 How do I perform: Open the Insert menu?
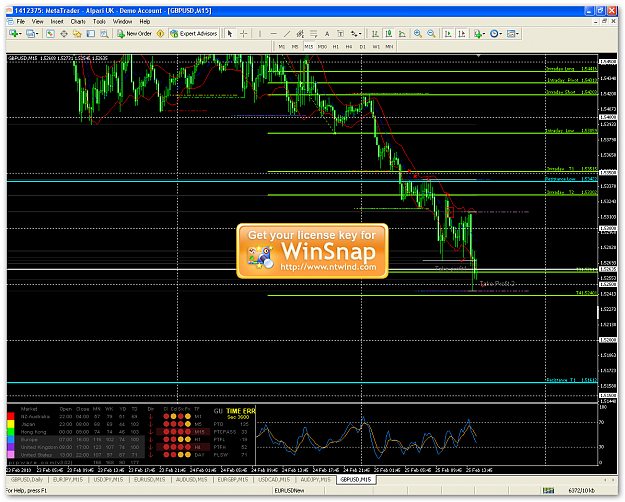click(57, 22)
